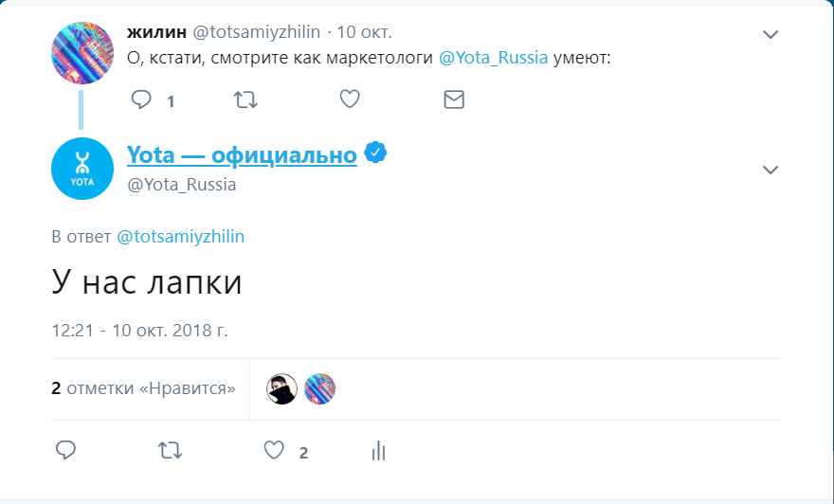Like the Yota reply tweet
Image resolution: width=834 pixels, height=504 pixels.
tap(274, 451)
